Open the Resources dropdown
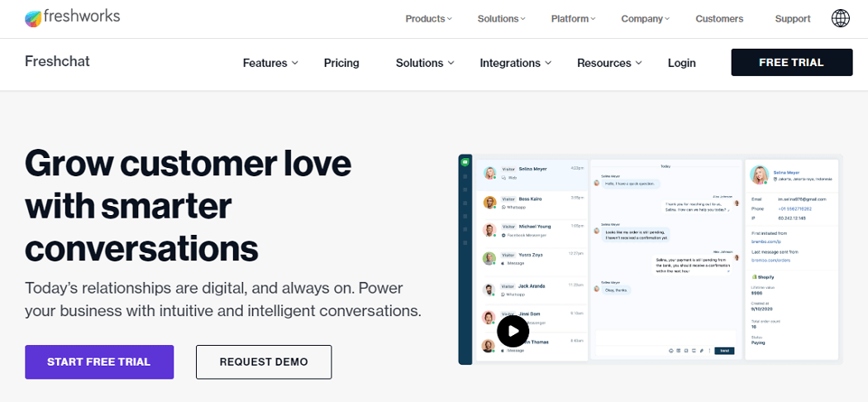The image size is (868, 402). (609, 63)
